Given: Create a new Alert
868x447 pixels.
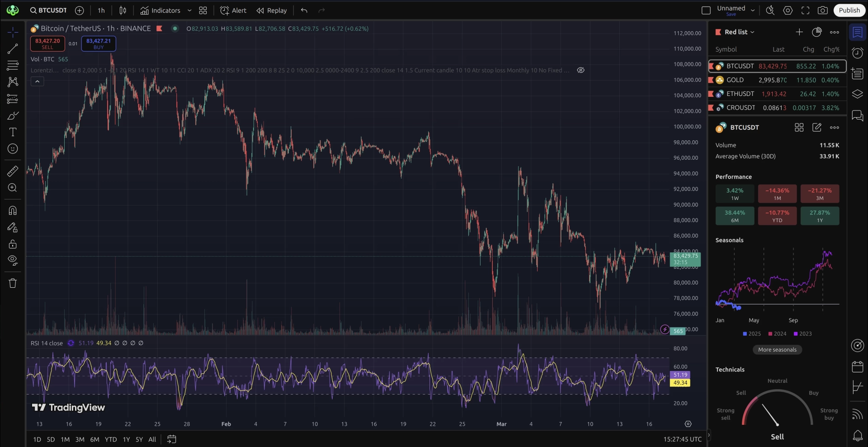Looking at the screenshot, I should click(233, 10).
